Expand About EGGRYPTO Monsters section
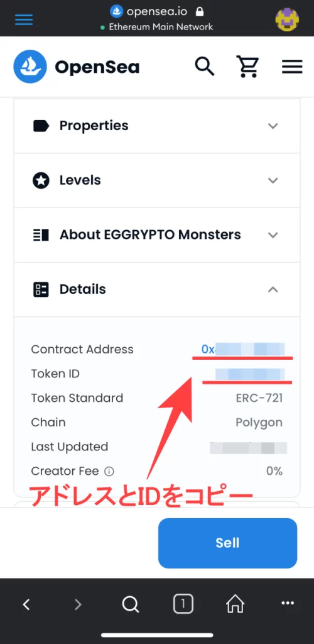The image size is (314, 644). (157, 235)
